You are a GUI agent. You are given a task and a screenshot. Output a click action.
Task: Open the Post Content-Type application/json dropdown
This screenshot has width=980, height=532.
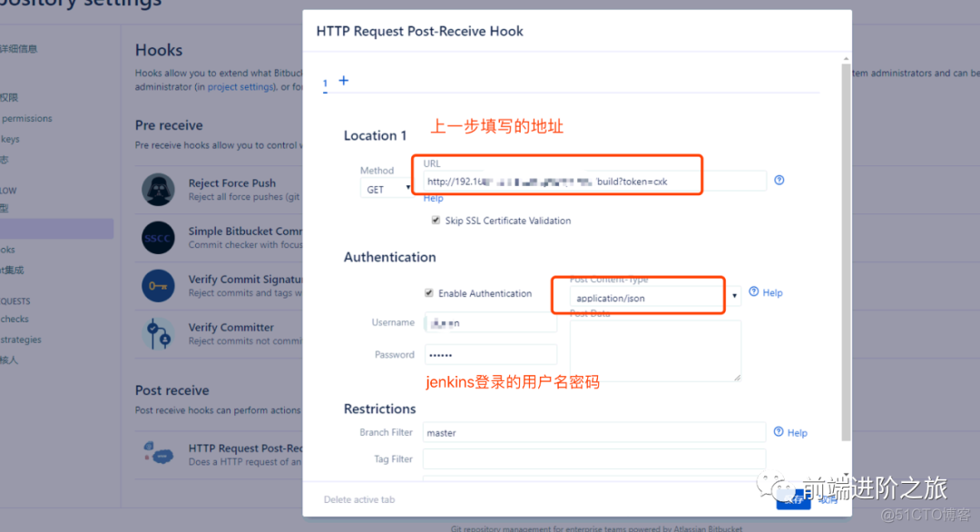pyautogui.click(x=656, y=298)
